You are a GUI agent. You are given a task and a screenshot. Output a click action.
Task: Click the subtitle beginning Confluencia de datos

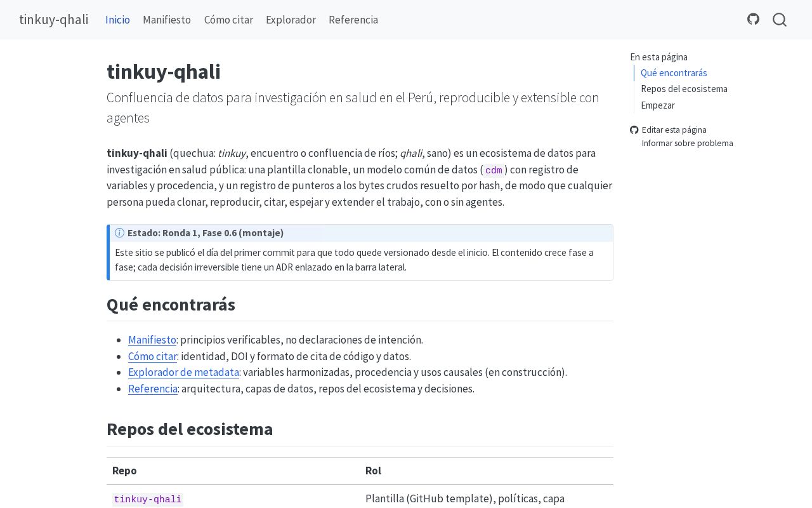pyautogui.click(x=353, y=108)
